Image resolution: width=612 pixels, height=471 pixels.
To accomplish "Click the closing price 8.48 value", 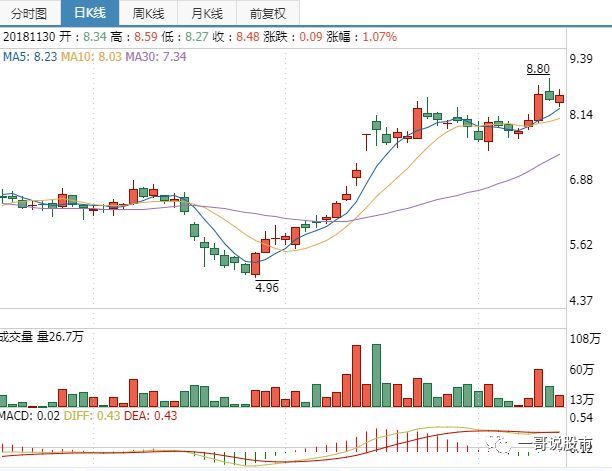I will (248, 37).
